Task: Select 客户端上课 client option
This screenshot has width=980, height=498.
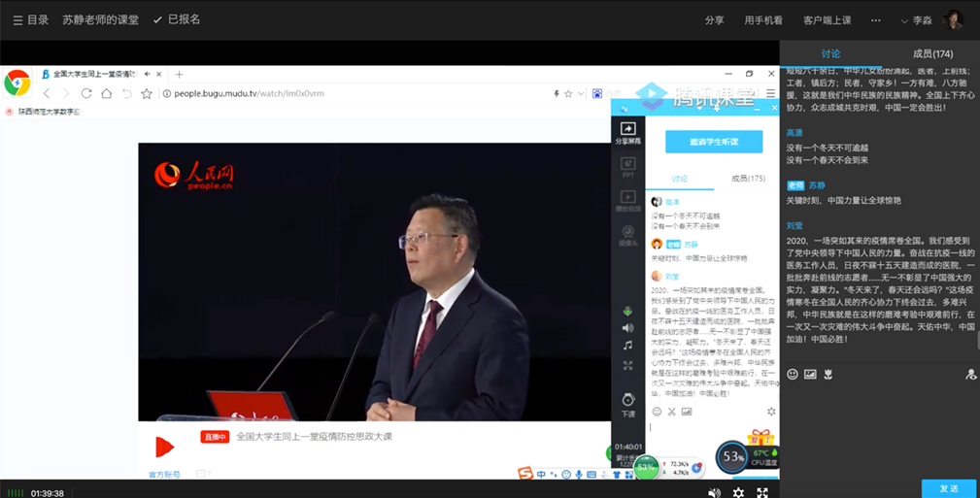Action: point(827,20)
